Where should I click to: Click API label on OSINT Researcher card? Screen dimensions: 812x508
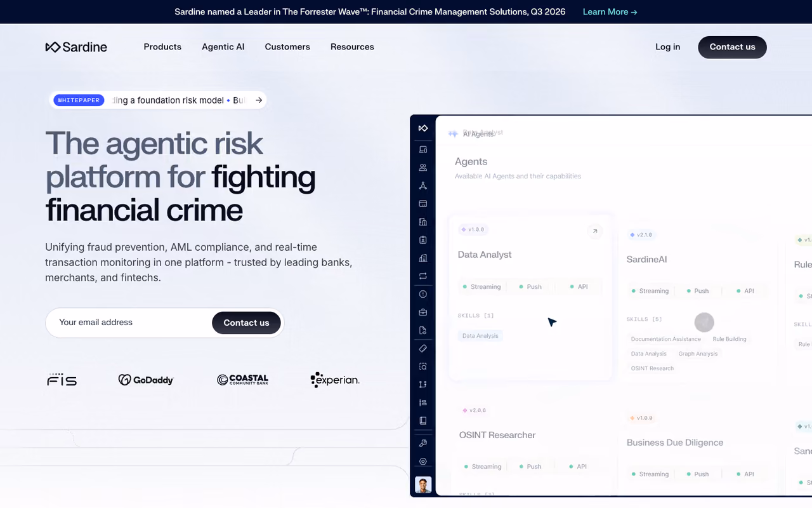tap(578, 467)
